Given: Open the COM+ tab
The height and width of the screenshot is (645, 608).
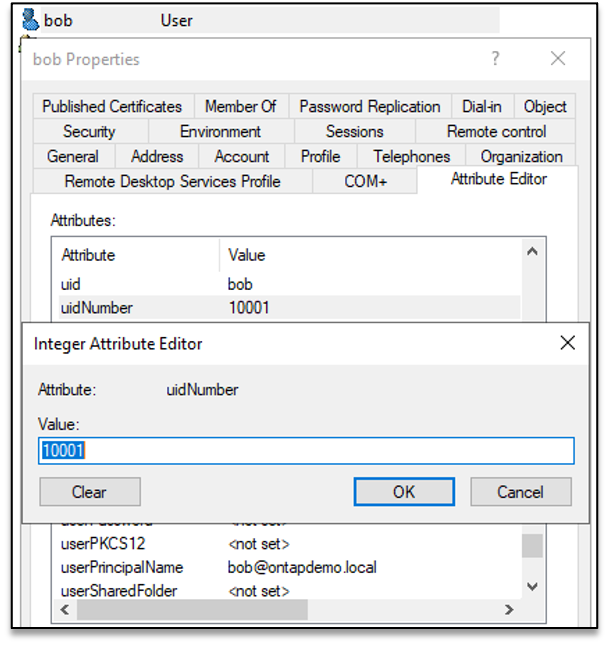Looking at the screenshot, I should point(365,181).
